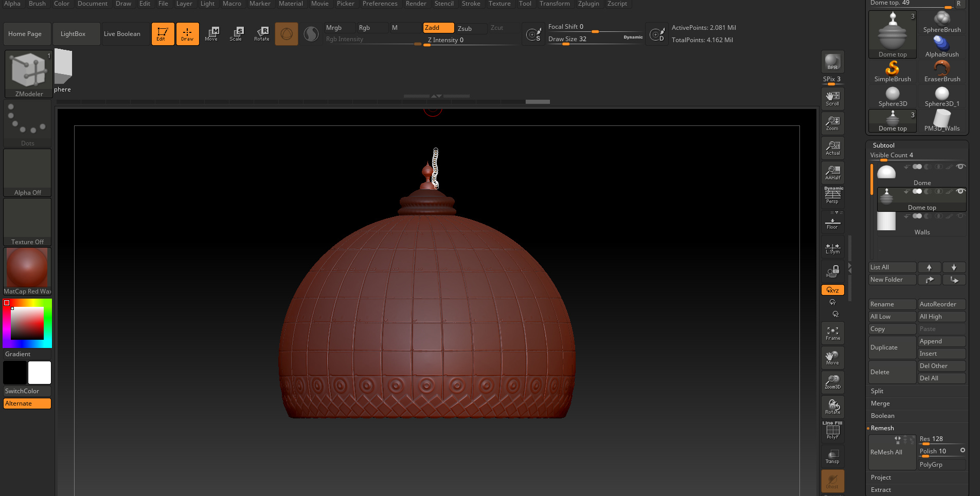The image size is (980, 496).
Task: Open the Brush menu
Action: pos(37,4)
